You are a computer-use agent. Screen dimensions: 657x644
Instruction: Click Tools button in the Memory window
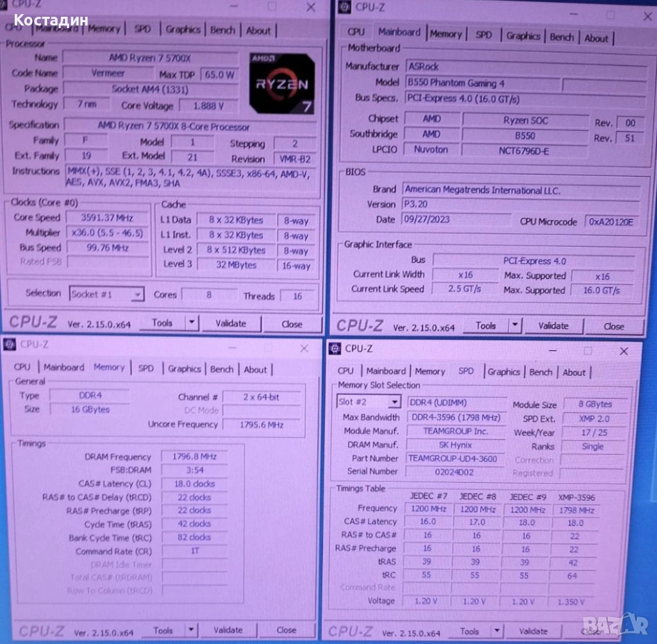(163, 630)
